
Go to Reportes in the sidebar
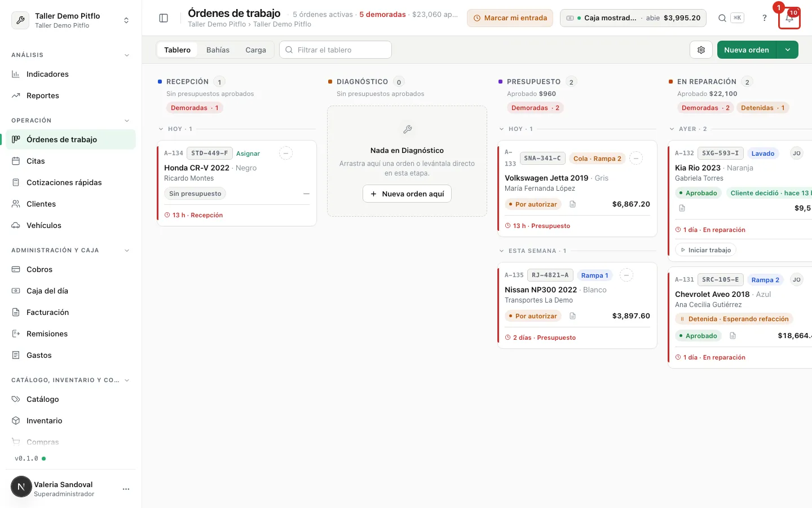pos(70,95)
